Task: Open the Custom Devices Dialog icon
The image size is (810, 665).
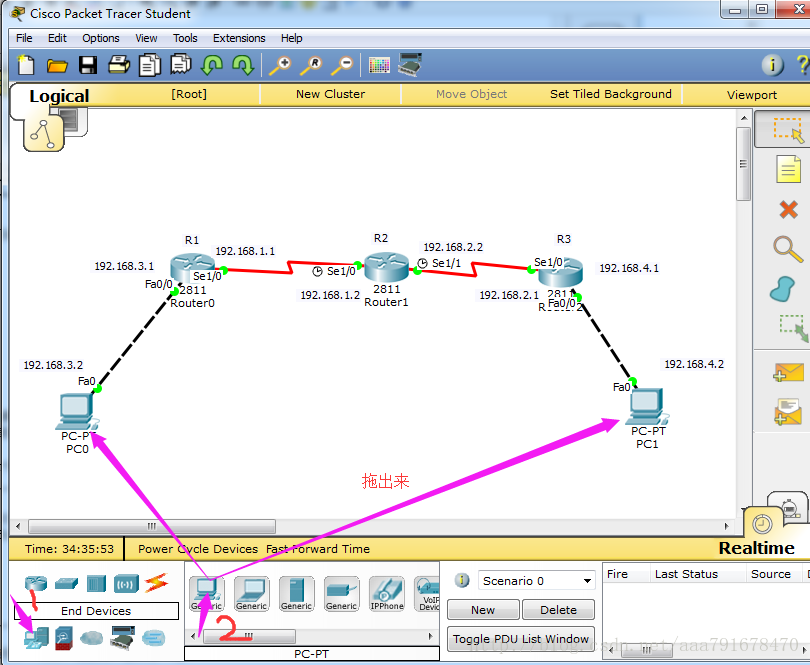Action: point(410,65)
